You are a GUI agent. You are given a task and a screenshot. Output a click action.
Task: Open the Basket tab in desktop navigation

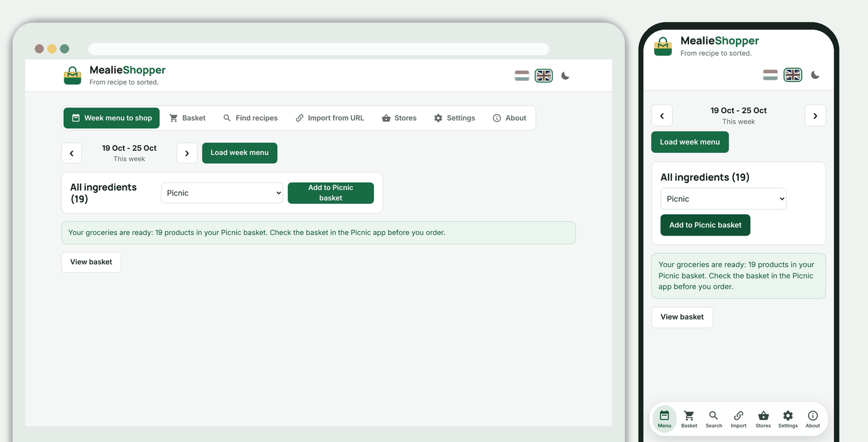(x=187, y=118)
